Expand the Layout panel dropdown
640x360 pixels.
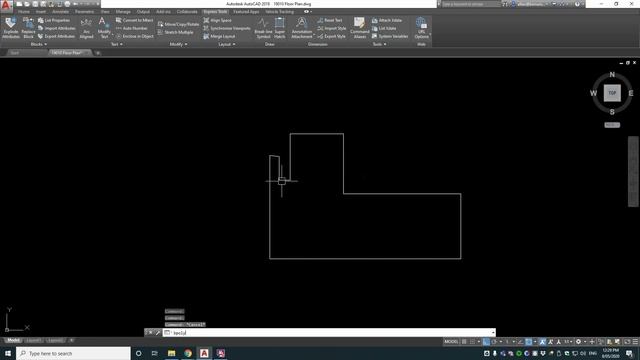click(x=227, y=44)
